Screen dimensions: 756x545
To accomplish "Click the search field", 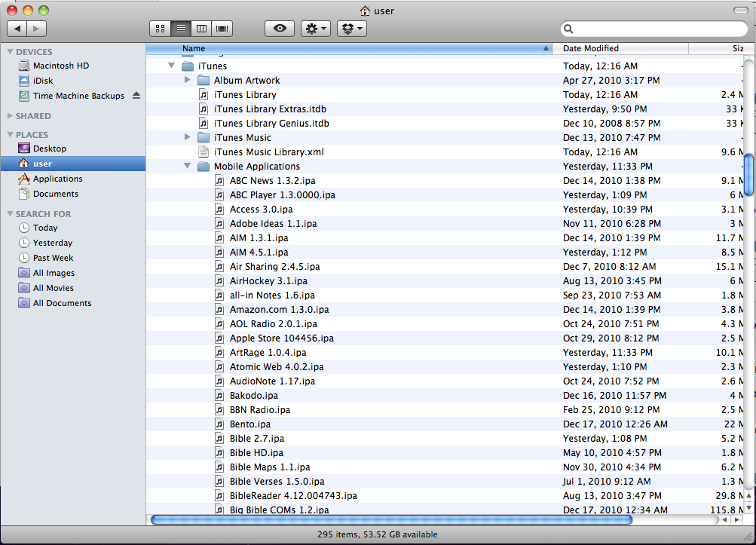I will tap(654, 29).
